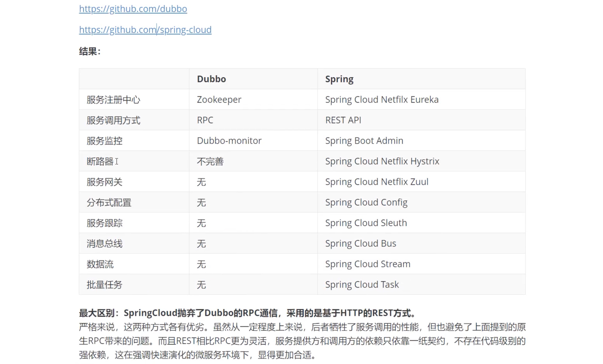Click the Spring Cloud Bus cell
This screenshot has width=603, height=364.
tap(360, 244)
